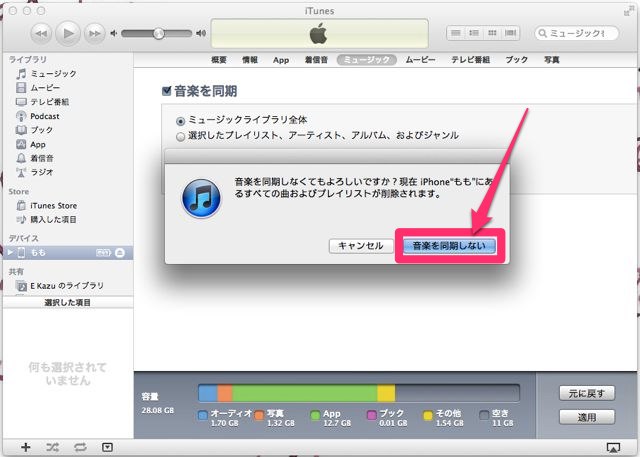Click the orange 写真 capacity swatch
640x457 pixels.
click(x=259, y=415)
